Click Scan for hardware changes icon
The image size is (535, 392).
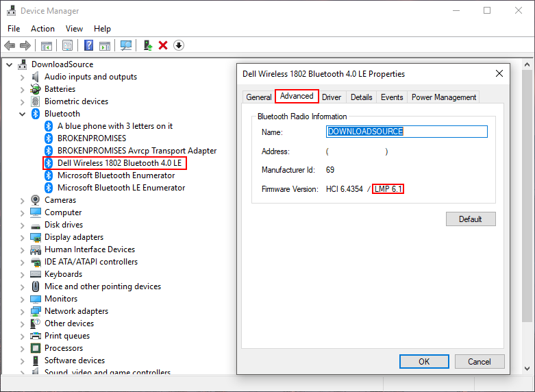click(x=126, y=45)
